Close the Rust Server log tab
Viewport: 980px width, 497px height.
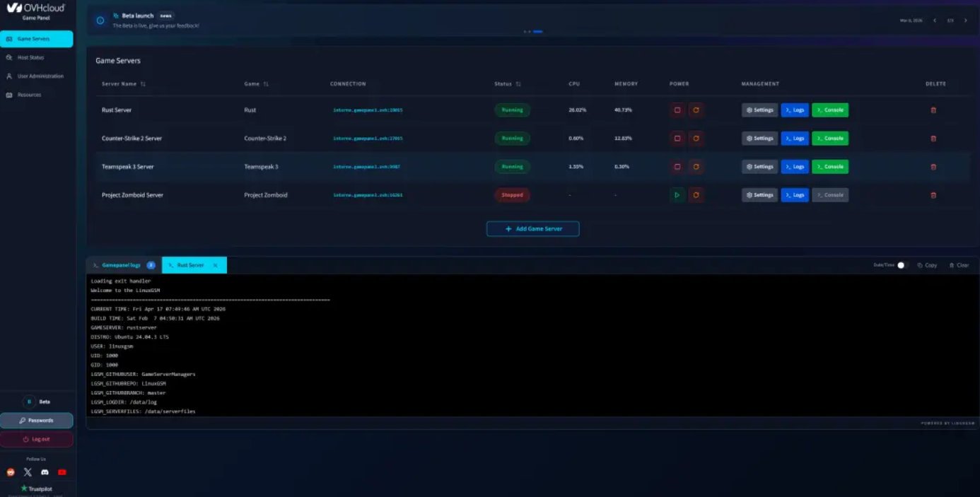[215, 266]
